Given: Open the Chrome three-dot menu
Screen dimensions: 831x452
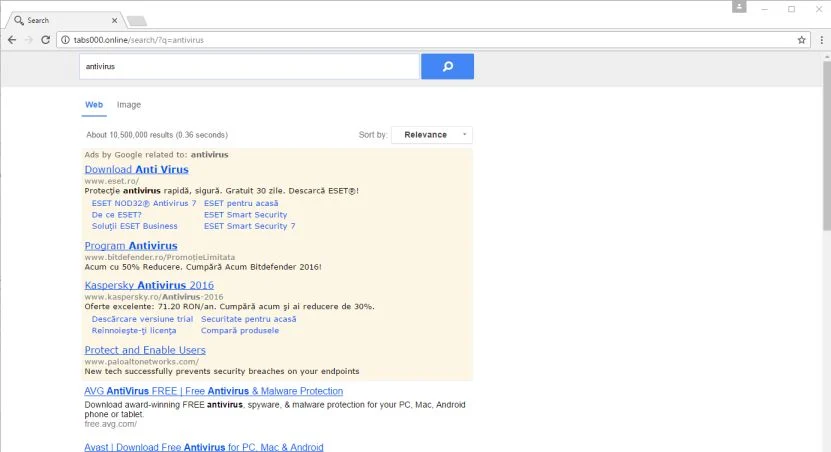Looking at the screenshot, I should pos(821,40).
